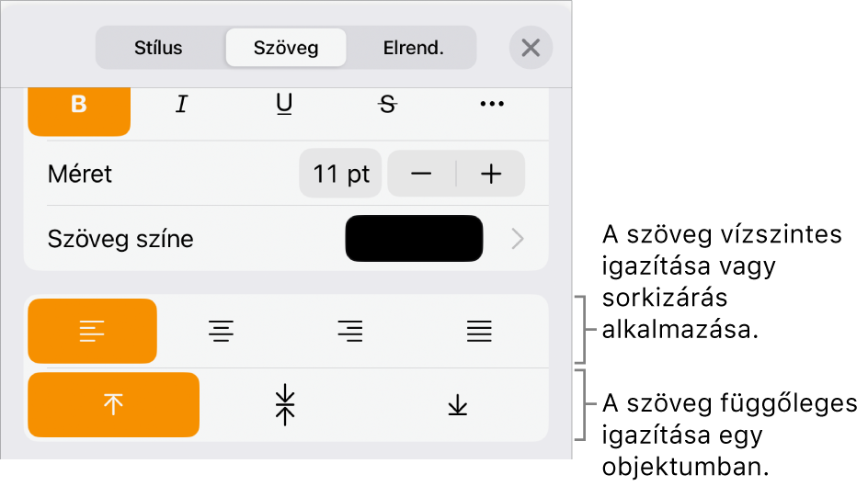Open more text options ellipsis
This screenshot has height=486, width=868.
click(x=492, y=106)
